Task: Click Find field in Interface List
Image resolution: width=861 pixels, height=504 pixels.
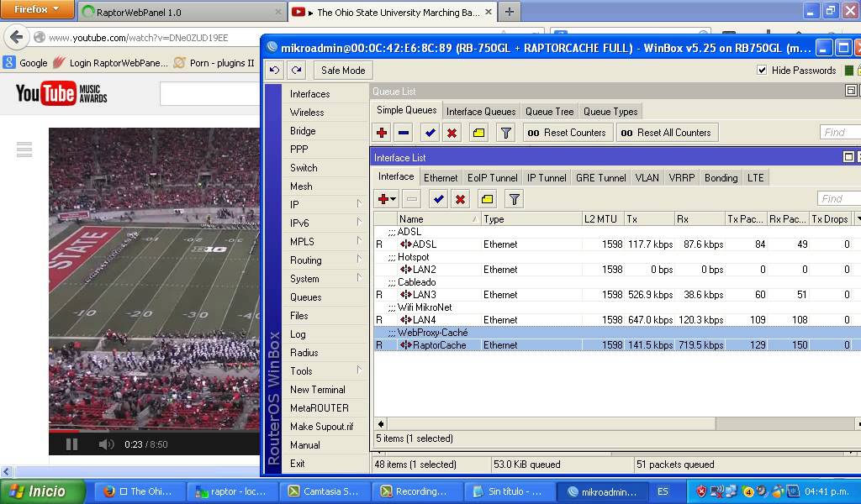Action: [838, 198]
